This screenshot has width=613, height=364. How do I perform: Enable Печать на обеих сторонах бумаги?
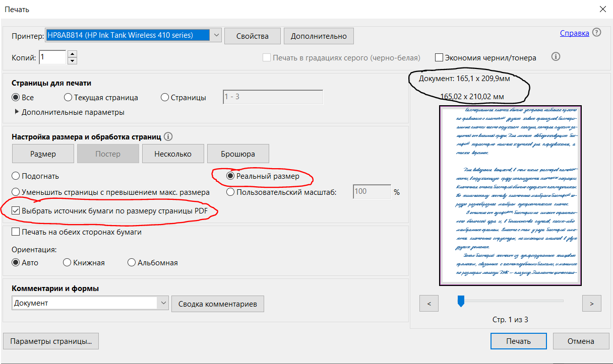click(x=16, y=232)
